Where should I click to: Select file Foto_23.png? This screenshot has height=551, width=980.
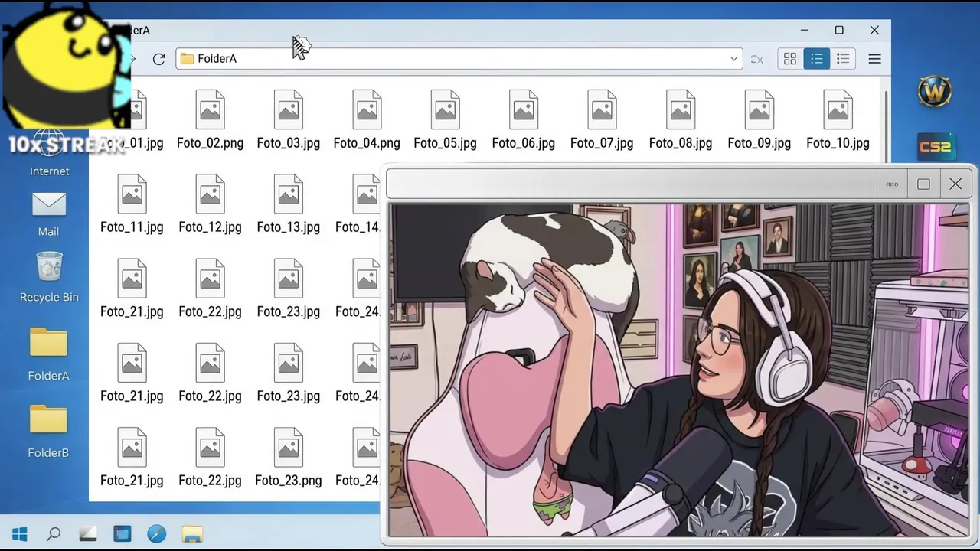point(289,458)
